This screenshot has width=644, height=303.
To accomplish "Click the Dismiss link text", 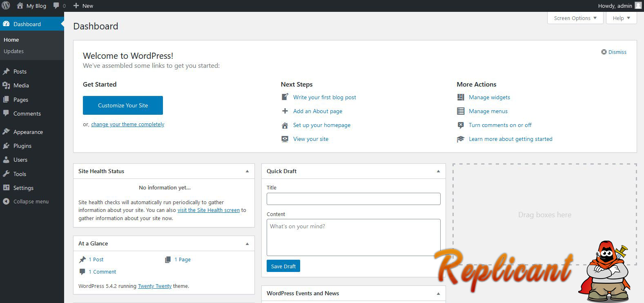I will [x=617, y=52].
